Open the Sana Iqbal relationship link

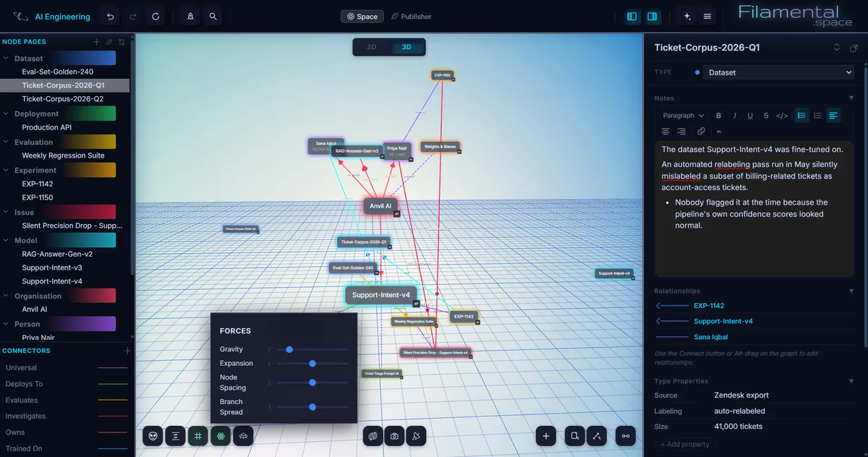coord(711,337)
